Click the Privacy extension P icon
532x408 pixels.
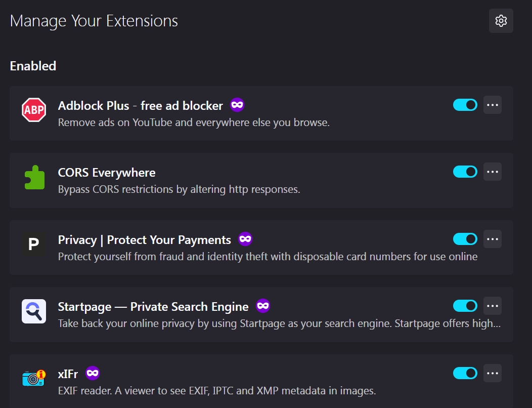tap(34, 244)
